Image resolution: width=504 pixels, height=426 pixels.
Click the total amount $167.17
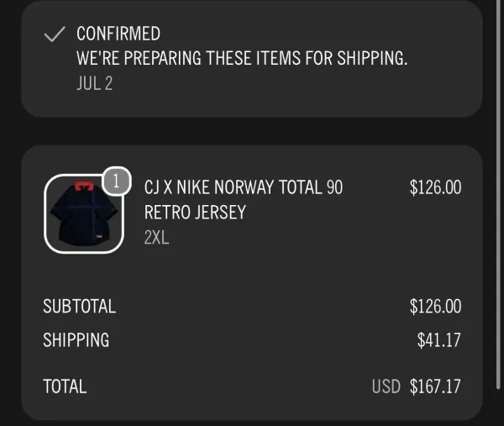(435, 387)
